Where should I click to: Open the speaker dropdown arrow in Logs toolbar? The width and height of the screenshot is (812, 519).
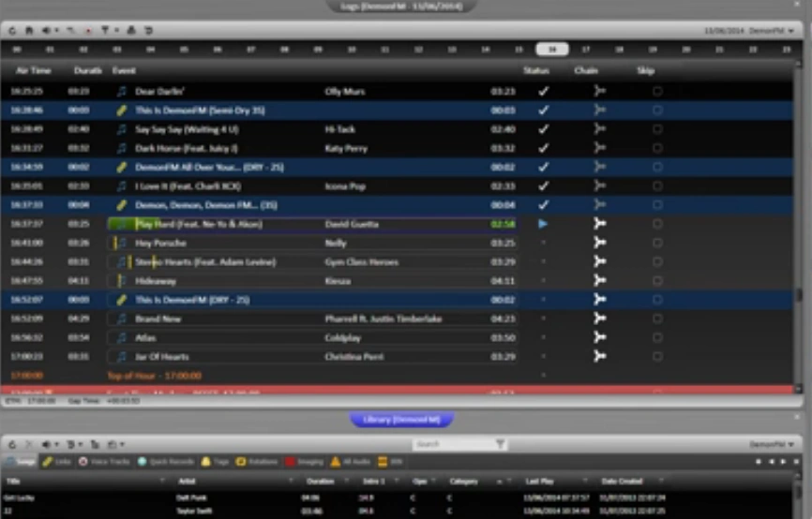[56, 31]
